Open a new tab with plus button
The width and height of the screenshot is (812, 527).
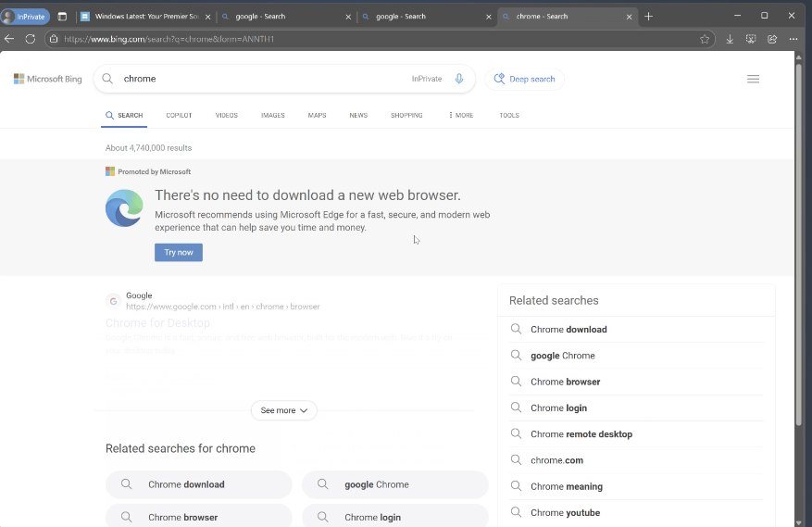(x=648, y=17)
